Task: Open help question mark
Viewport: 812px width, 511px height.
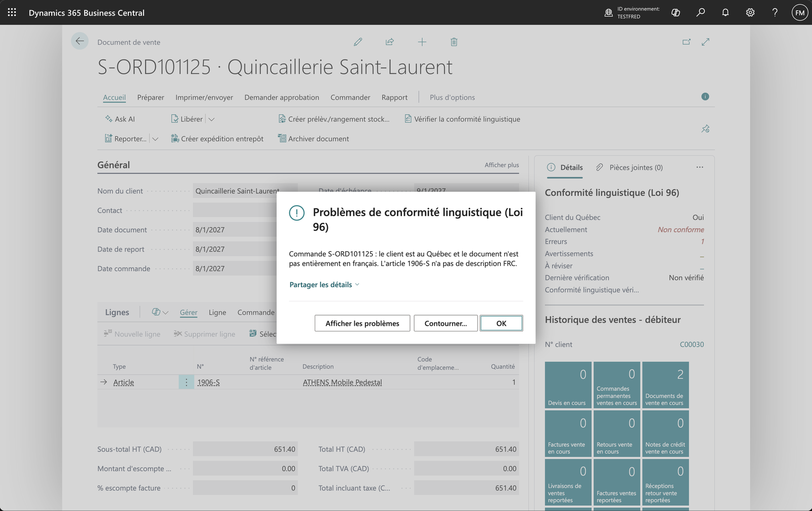Action: [x=775, y=13]
